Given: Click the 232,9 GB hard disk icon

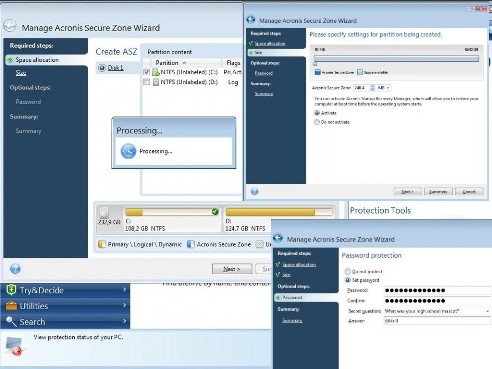Looking at the screenshot, I should (104, 213).
